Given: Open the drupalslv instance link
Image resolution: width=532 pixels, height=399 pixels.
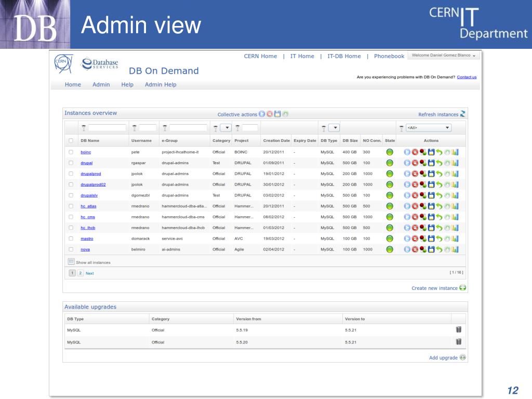Looking at the screenshot, I should pyautogui.click(x=89, y=195).
